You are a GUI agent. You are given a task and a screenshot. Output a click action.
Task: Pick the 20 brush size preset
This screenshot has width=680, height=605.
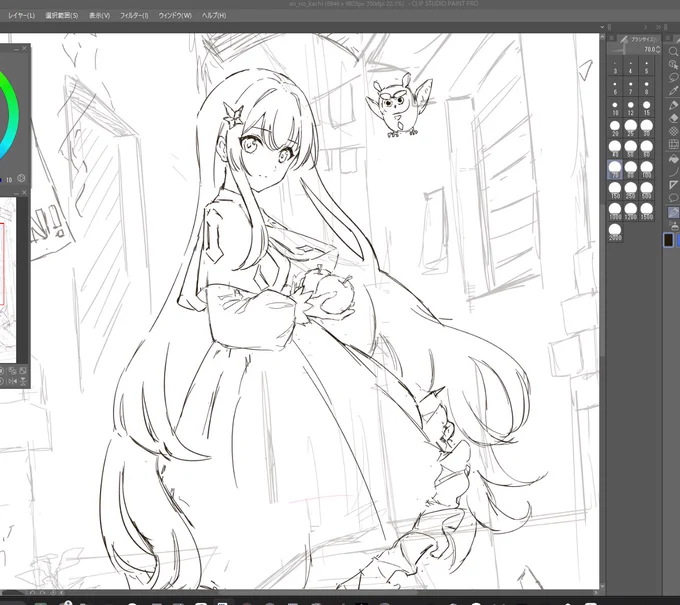[x=615, y=128]
